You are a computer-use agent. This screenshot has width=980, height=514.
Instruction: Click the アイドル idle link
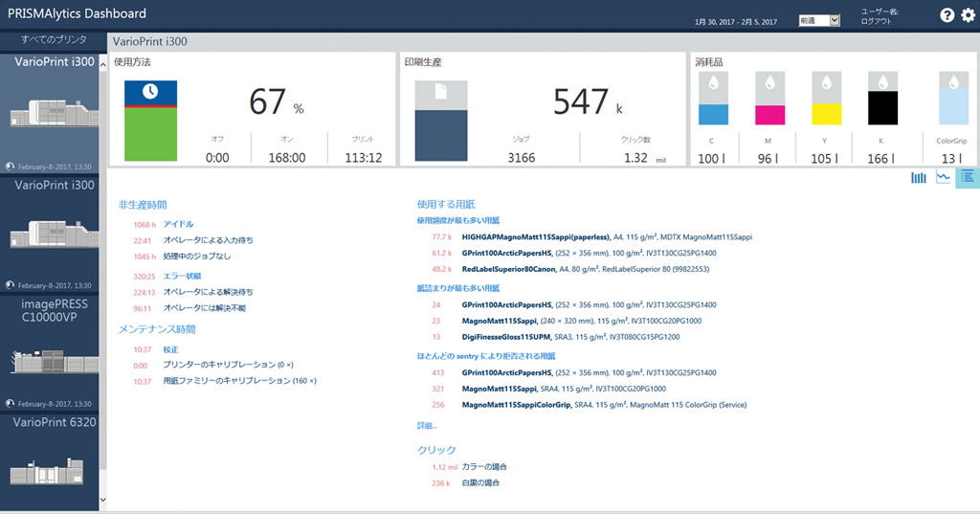coord(178,225)
